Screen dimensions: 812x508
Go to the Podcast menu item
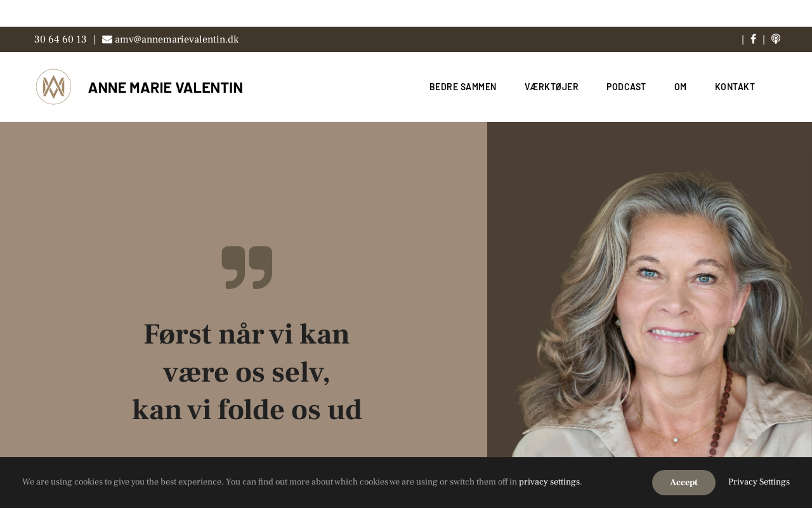tap(626, 87)
